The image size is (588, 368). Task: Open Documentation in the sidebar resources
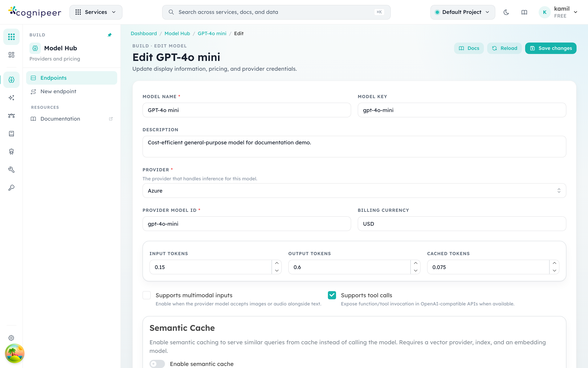71,119
